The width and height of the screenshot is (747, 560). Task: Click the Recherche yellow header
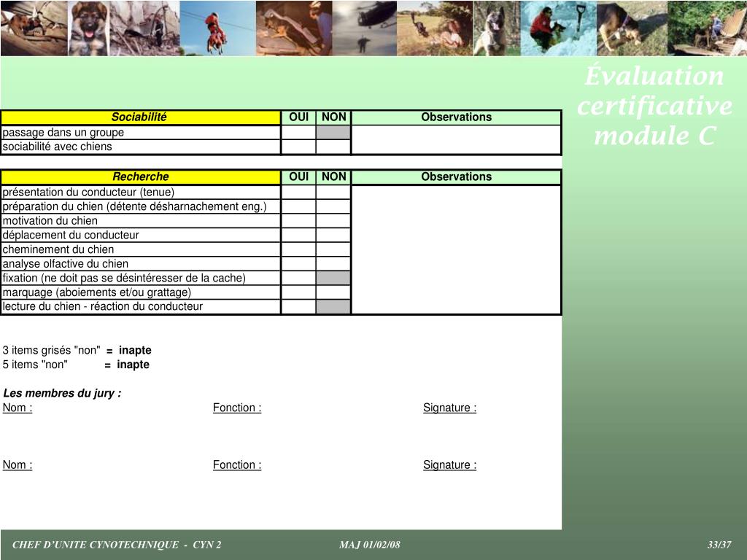pyautogui.click(x=141, y=176)
